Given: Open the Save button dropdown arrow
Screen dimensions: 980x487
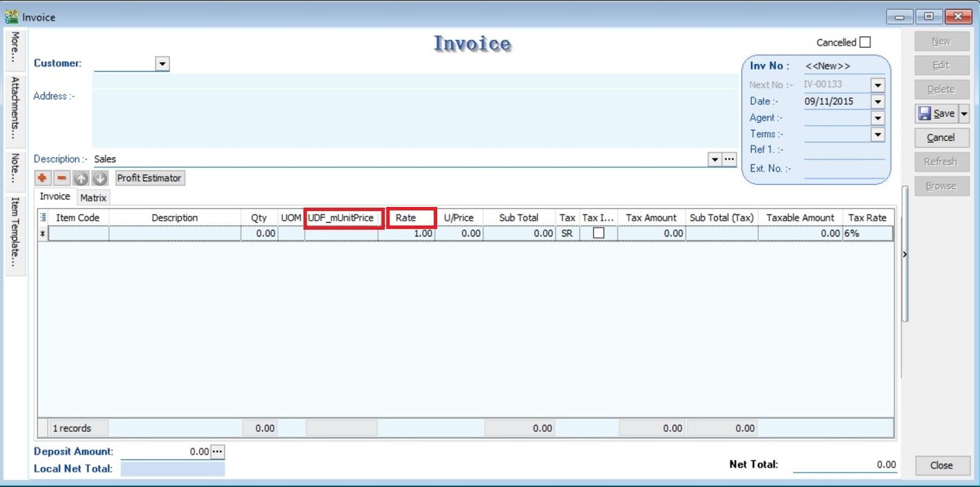Looking at the screenshot, I should pyautogui.click(x=964, y=114).
